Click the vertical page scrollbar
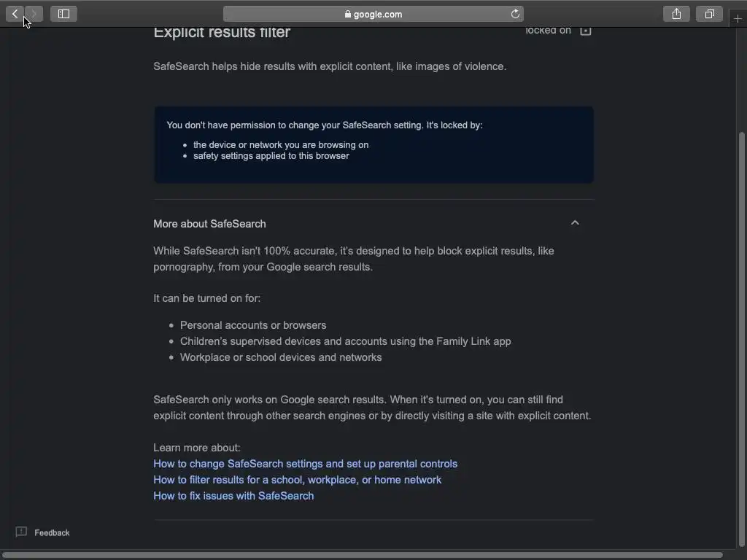The width and height of the screenshot is (747, 560). point(741,339)
